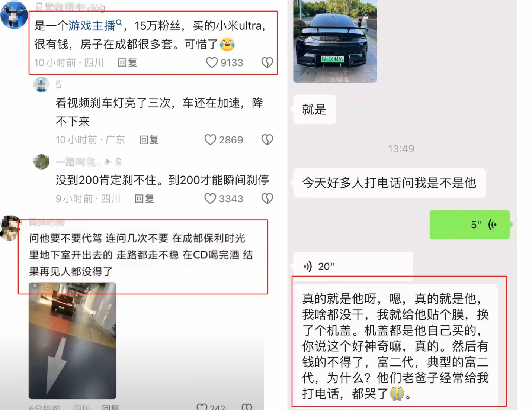Like the comment with 3343 likes
Screen dimensions: 532x410
click(210, 198)
